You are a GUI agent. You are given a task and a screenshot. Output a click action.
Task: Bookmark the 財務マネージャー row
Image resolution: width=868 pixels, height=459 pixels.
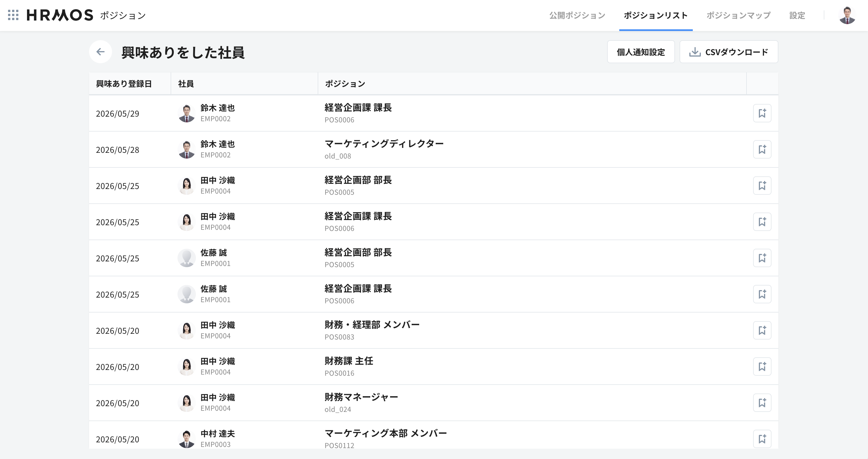pyautogui.click(x=762, y=403)
